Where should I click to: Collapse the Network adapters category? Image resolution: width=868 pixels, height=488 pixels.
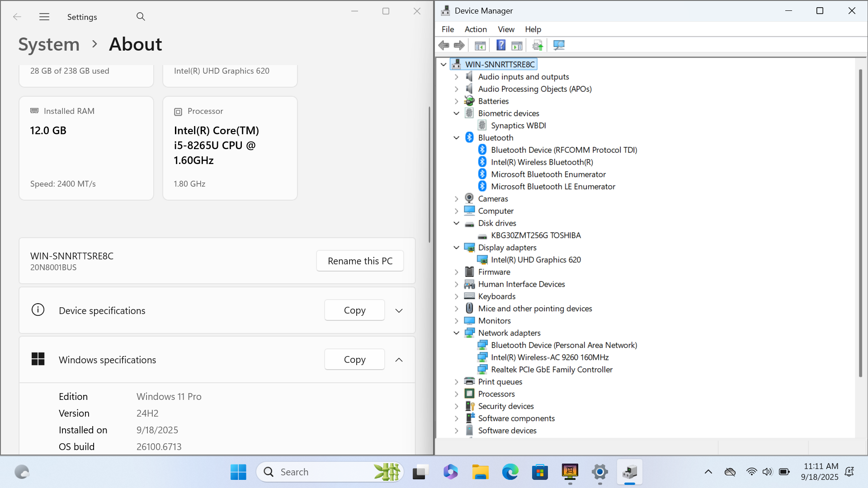(457, 333)
